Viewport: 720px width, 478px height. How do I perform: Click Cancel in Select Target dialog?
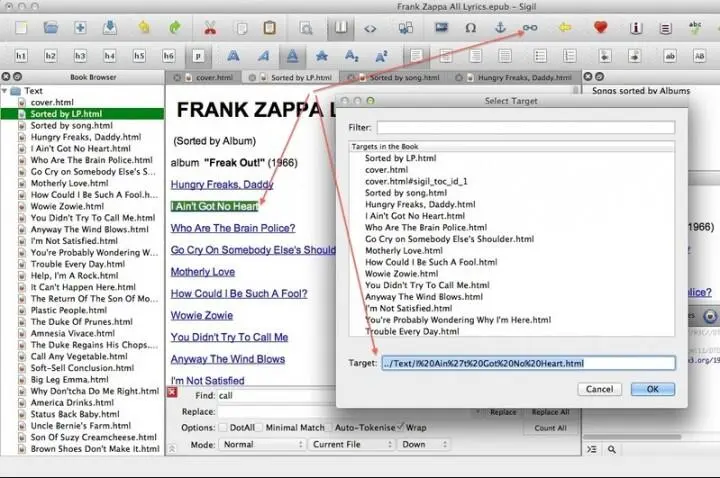599,389
